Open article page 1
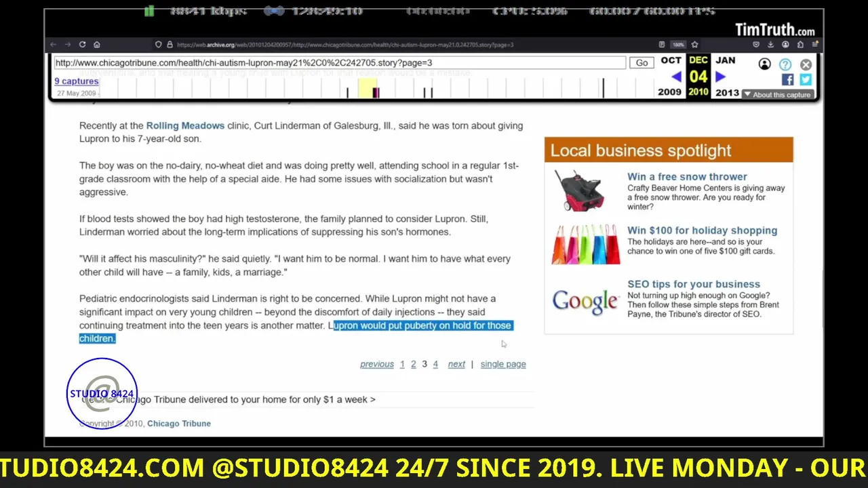This screenshot has height=488, width=868. (x=402, y=364)
